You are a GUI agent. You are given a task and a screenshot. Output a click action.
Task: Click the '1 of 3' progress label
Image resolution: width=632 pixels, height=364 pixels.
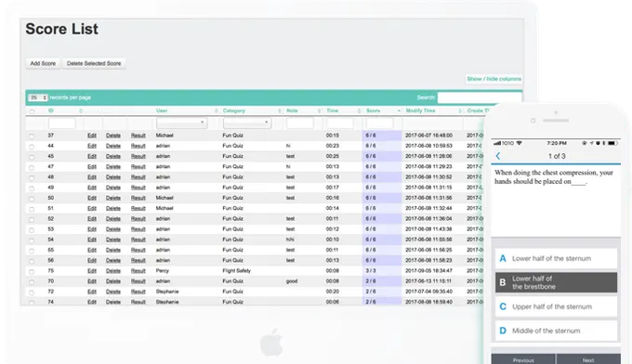(x=557, y=156)
